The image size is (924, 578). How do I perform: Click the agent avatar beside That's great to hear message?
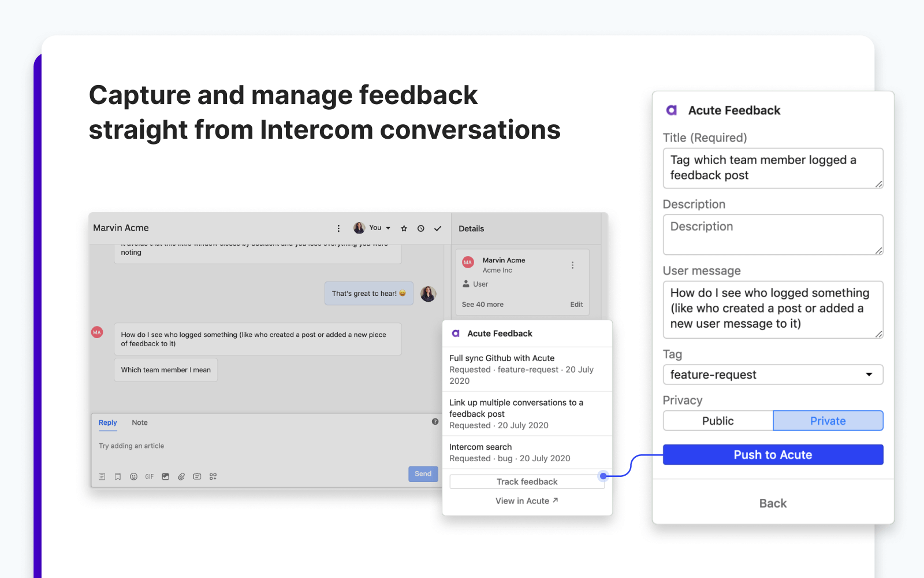point(428,294)
